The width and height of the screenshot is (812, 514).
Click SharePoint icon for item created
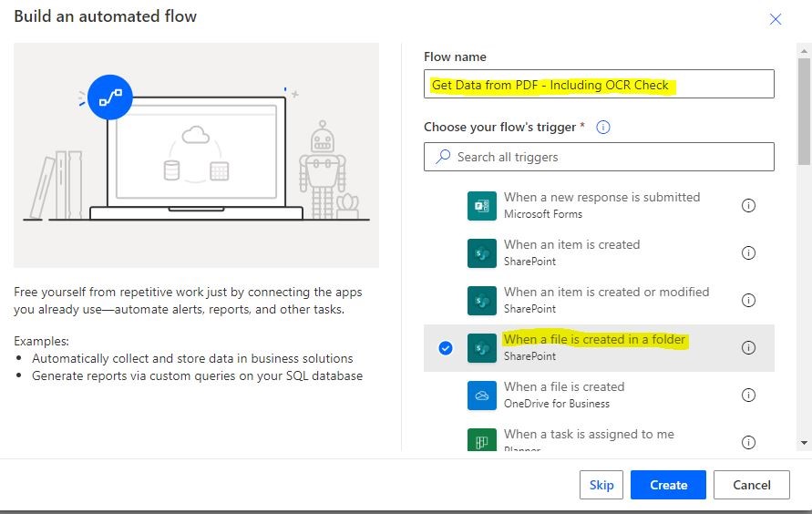tap(481, 253)
